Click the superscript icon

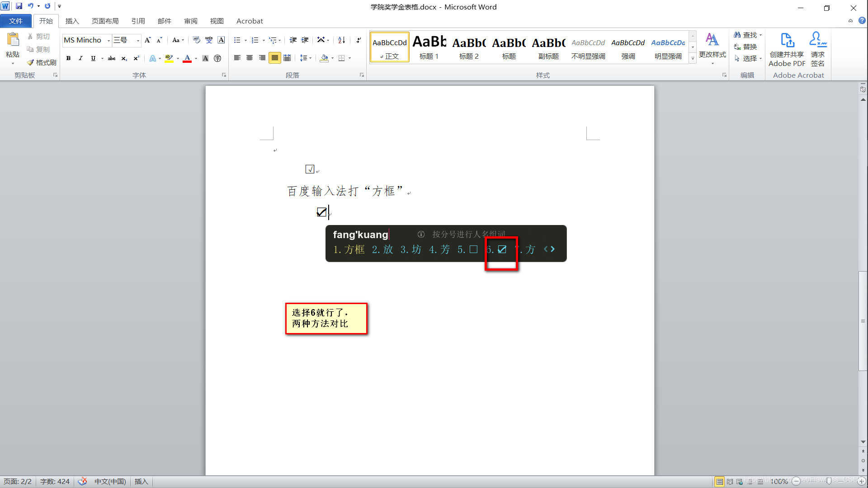click(136, 58)
